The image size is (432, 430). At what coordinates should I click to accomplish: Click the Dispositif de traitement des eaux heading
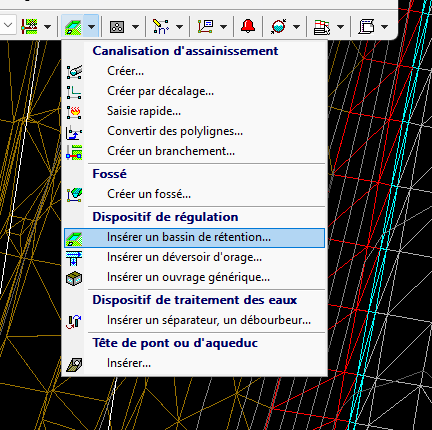point(195,300)
